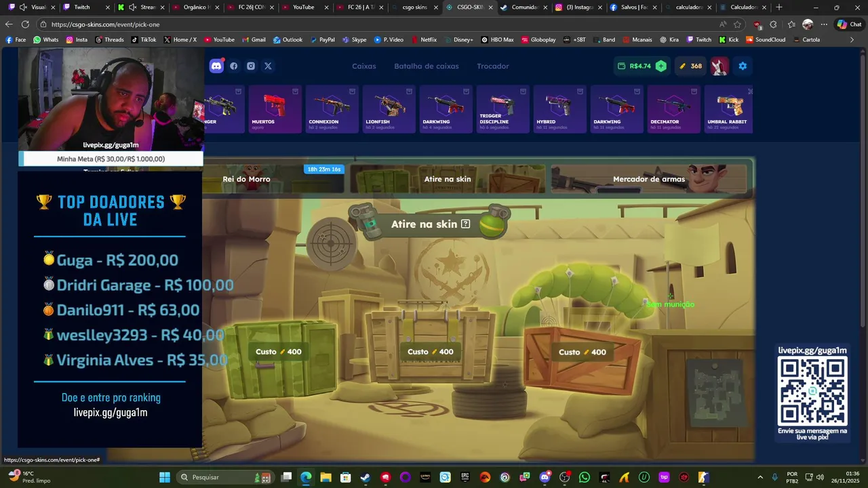Open the SoundCloud bookmark
Viewport: 868px width, 488px height.
[x=766, y=39]
